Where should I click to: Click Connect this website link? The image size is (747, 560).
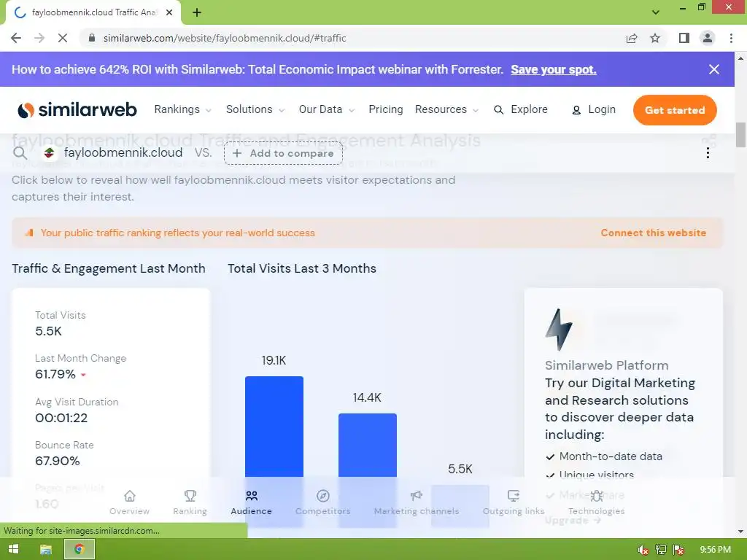pos(653,233)
